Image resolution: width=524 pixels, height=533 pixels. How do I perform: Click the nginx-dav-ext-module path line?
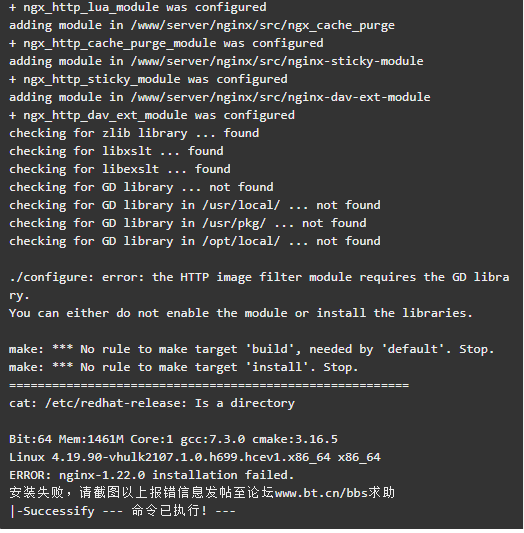(220, 97)
